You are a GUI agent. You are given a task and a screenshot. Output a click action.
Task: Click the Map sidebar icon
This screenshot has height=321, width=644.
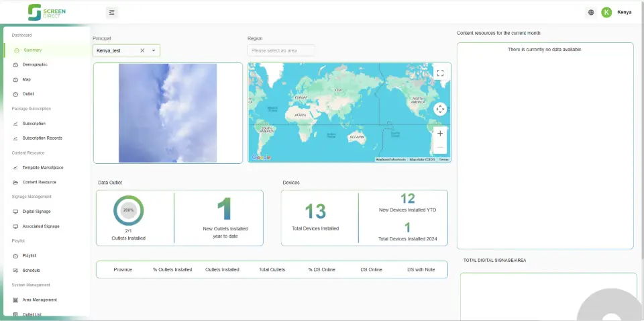pos(15,80)
